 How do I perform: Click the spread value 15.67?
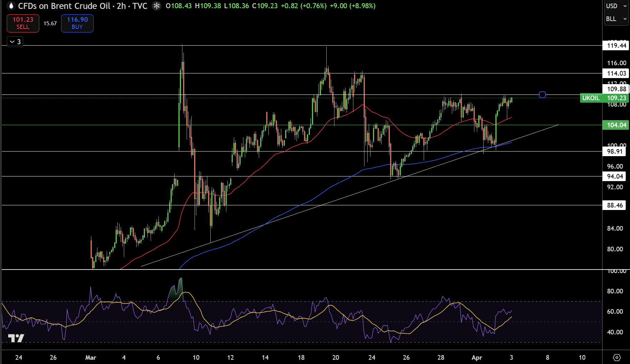(x=50, y=24)
